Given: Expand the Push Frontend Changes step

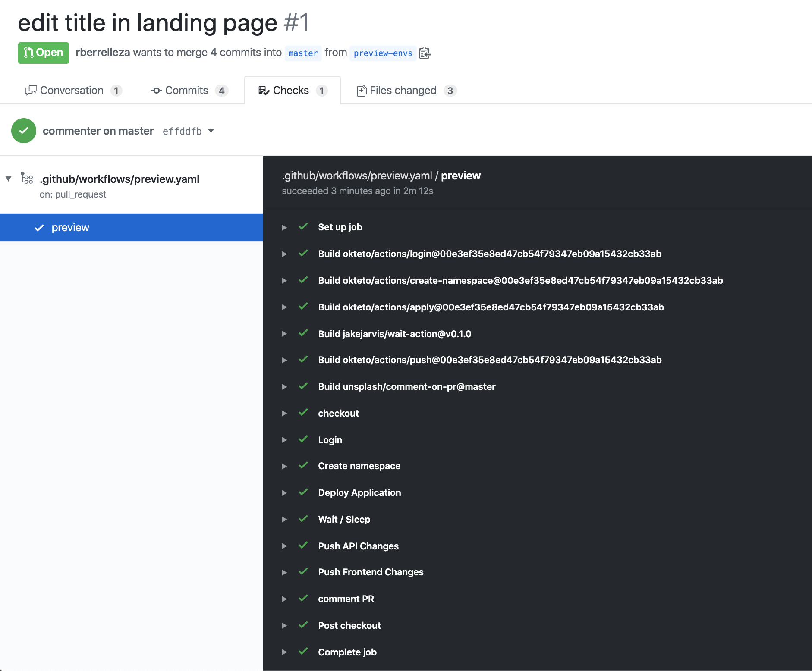Looking at the screenshot, I should (x=284, y=572).
